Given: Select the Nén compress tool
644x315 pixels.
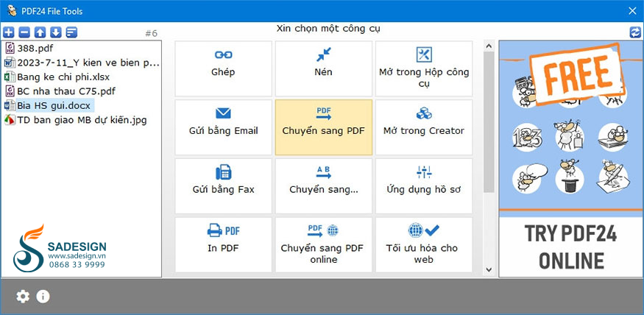Looking at the screenshot, I should tap(324, 68).
